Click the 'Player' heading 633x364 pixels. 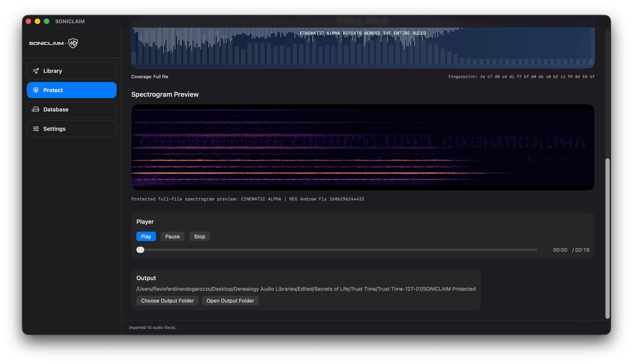(x=145, y=222)
